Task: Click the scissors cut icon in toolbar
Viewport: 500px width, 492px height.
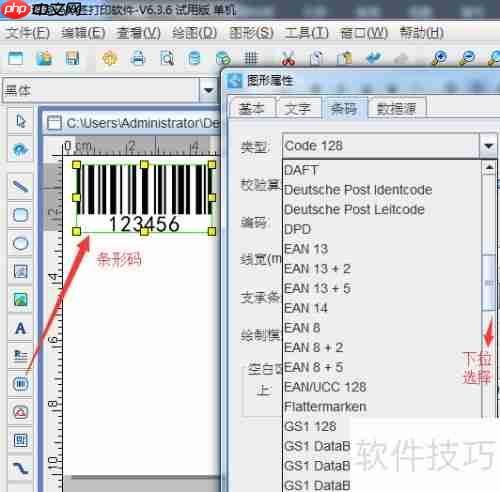Action: (288, 58)
